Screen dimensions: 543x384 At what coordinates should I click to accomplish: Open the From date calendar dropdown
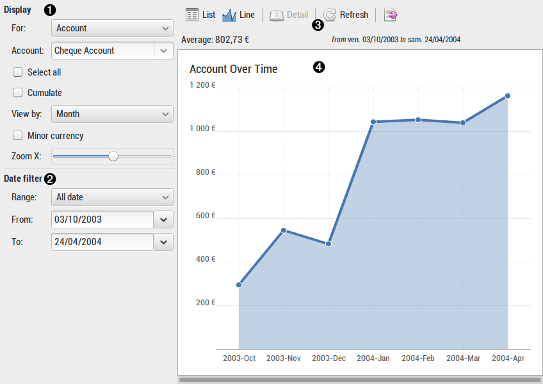[163, 220]
